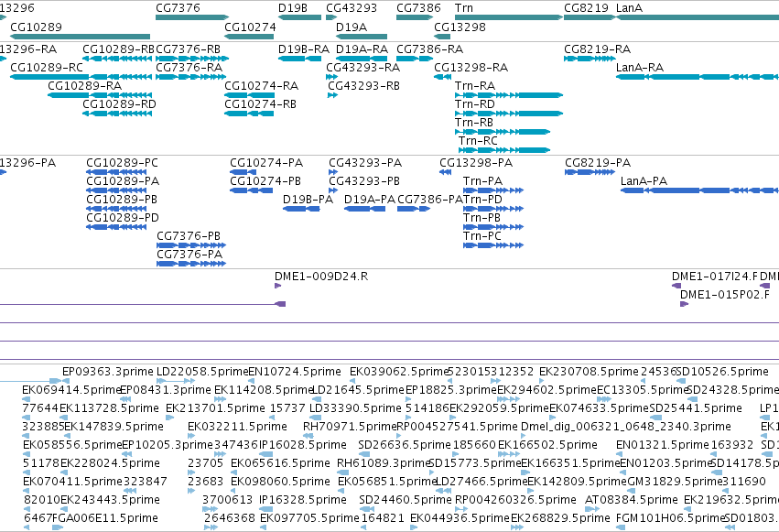The width and height of the screenshot is (779, 532).
Task: Select the EN10724.5prime EST
Action: [252, 381]
